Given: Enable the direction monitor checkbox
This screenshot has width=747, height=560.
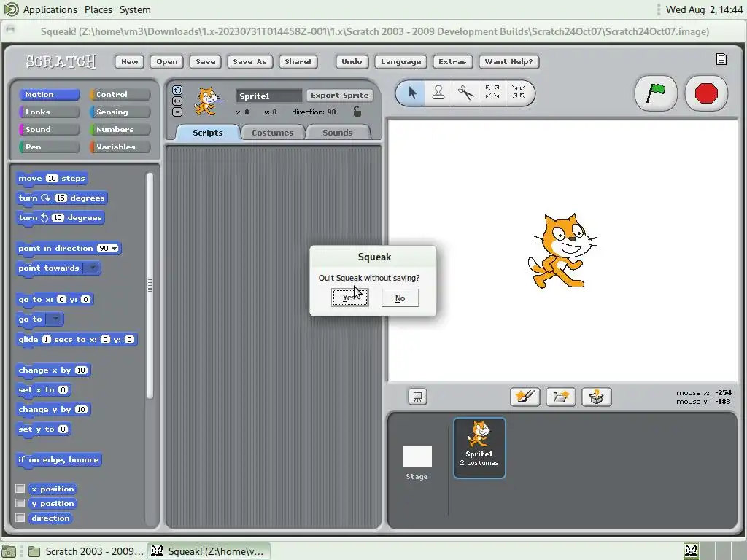Looking at the screenshot, I should tap(20, 518).
